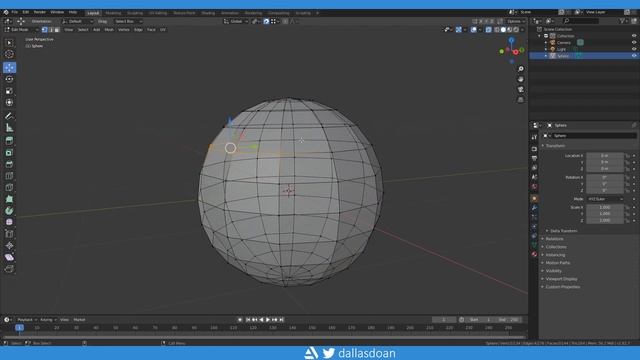This screenshot has width=640, height=360.
Task: Select the Bevel tool
Action: 9,164
